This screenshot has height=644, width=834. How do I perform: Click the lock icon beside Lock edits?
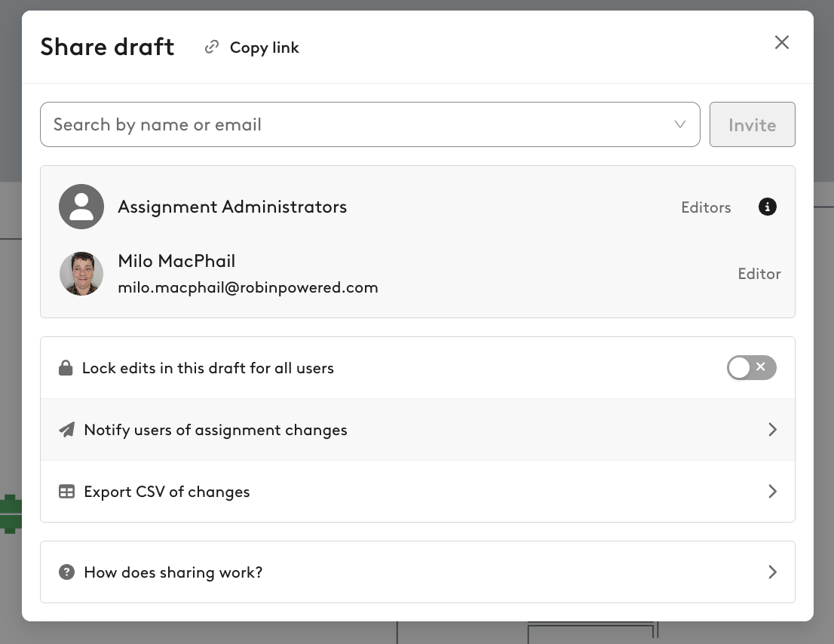tap(66, 368)
